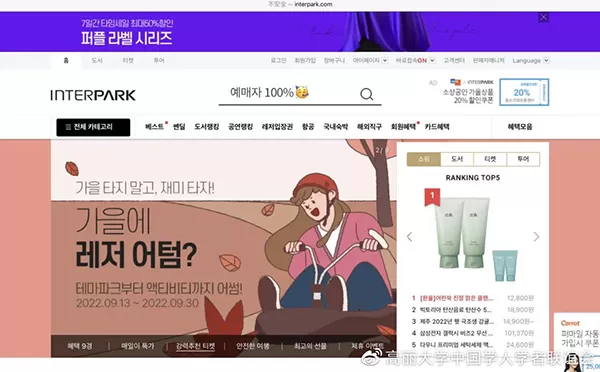600x372 pixels.
Task: Select 매일이 특가 banner tab
Action: [x=137, y=346]
